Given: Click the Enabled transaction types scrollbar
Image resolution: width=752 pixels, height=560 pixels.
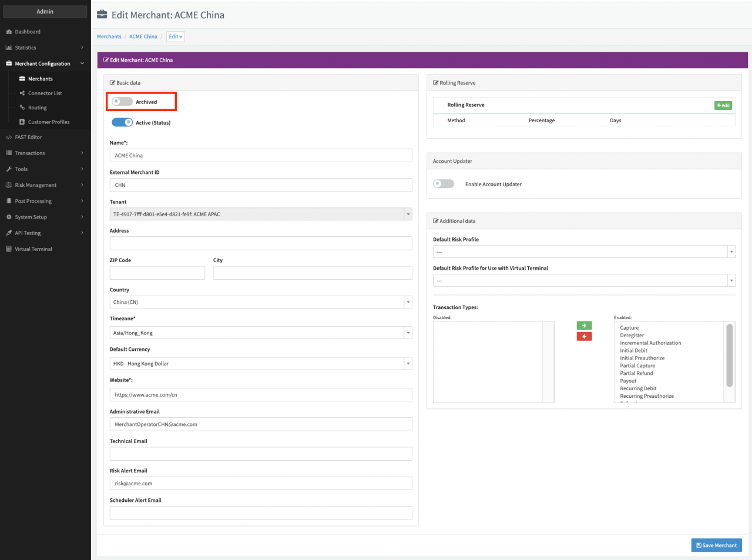Looking at the screenshot, I should click(730, 356).
